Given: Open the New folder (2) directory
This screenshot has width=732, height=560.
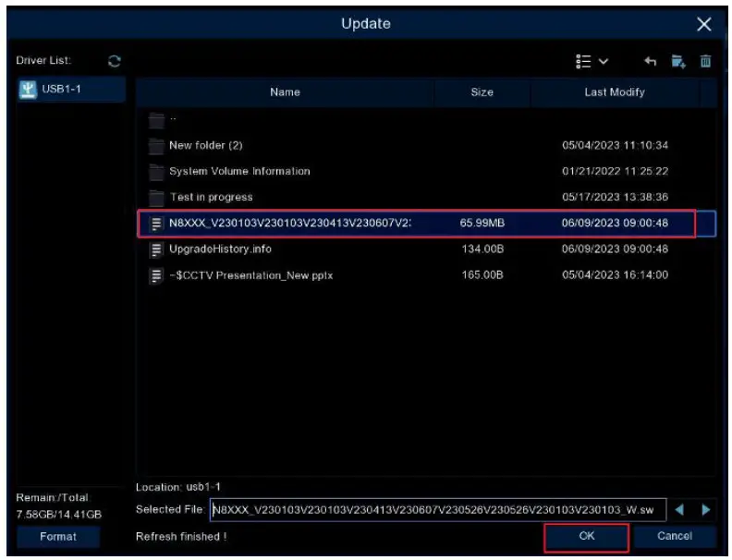Looking at the screenshot, I should pyautogui.click(x=205, y=145).
